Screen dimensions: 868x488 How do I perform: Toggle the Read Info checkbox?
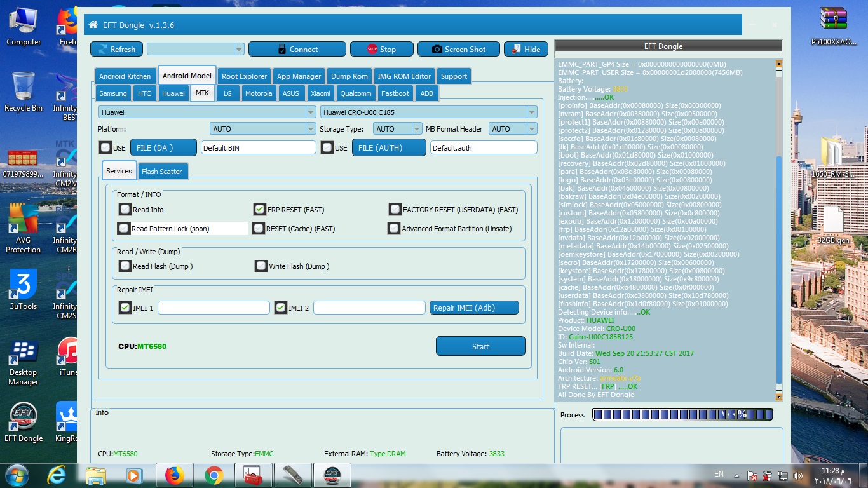(125, 209)
